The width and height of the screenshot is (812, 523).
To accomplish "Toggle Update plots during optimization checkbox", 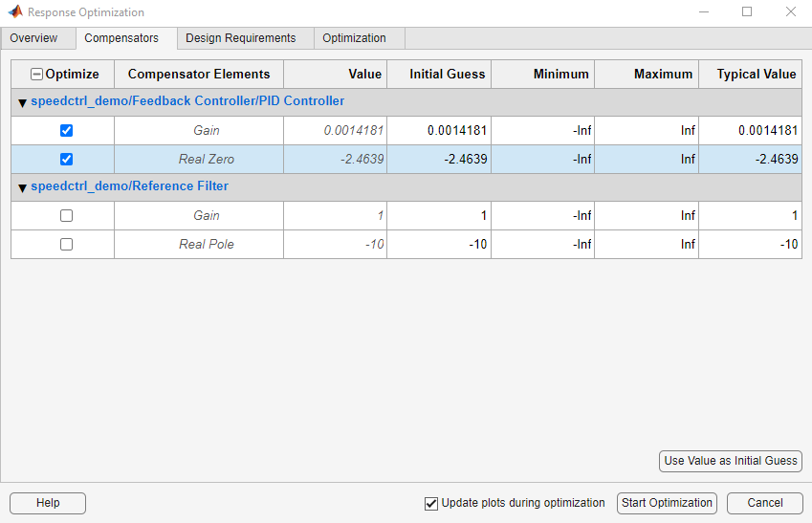I will tap(430, 503).
